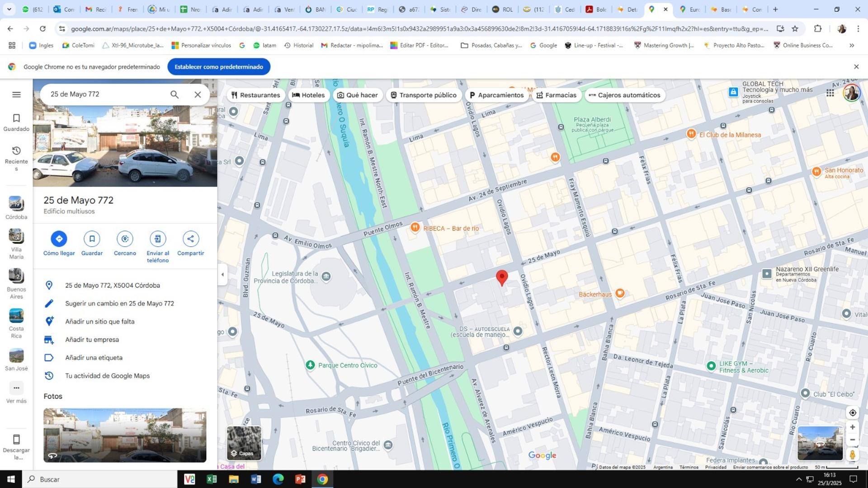The width and height of the screenshot is (868, 488).
Task: Select the Transporte público filter chip
Action: click(x=424, y=95)
